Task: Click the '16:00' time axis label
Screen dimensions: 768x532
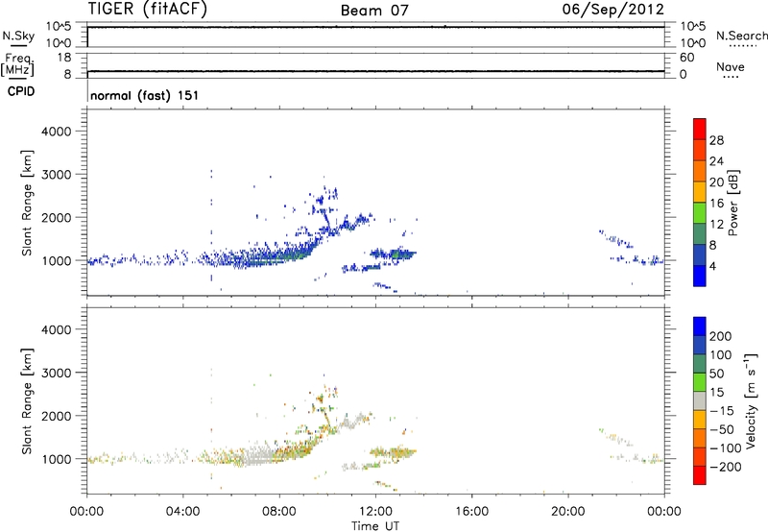Action: pos(471,512)
